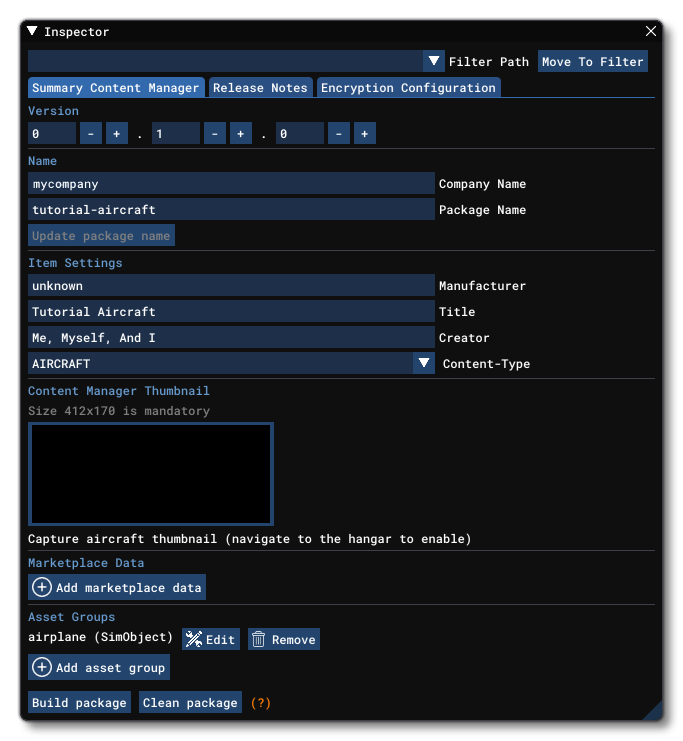
Task: Add a new asset group
Action: coord(99,668)
